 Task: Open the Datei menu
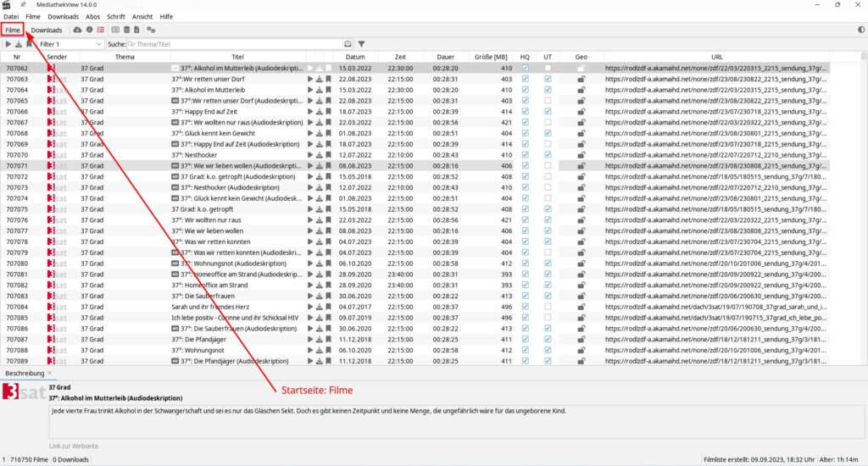pos(11,17)
